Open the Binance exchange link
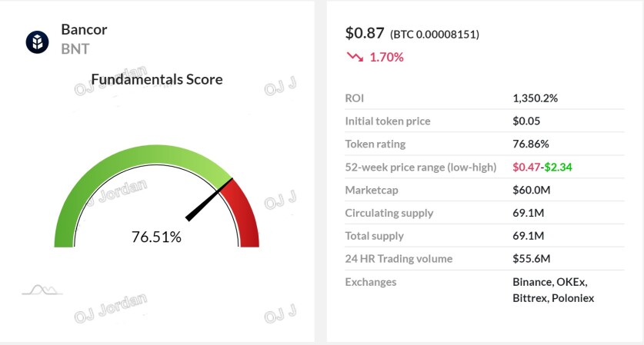Viewport: 644px width, 345px height. 532,282
